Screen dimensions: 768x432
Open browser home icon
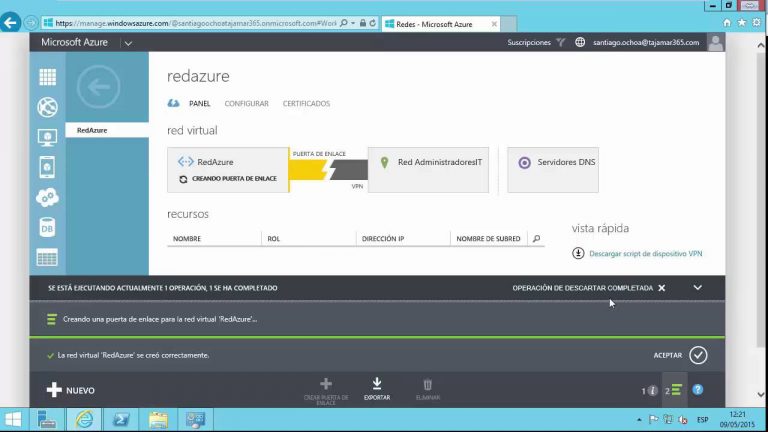727,23
